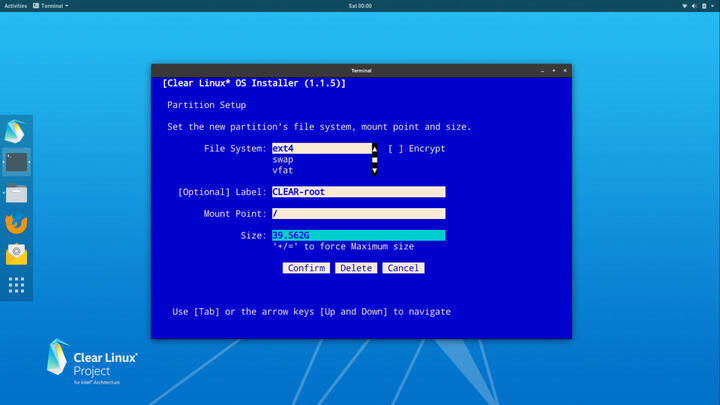Confirm the partition settings
This screenshot has height=405, width=720.
306,268
